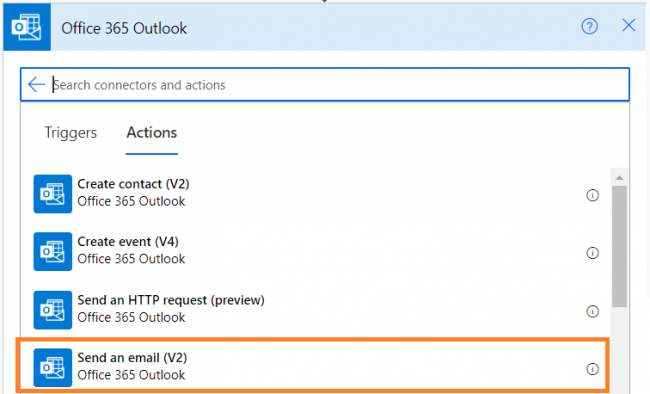The width and height of the screenshot is (650, 394).
Task: Focus the Search connectors and actions field
Action: click(x=325, y=85)
